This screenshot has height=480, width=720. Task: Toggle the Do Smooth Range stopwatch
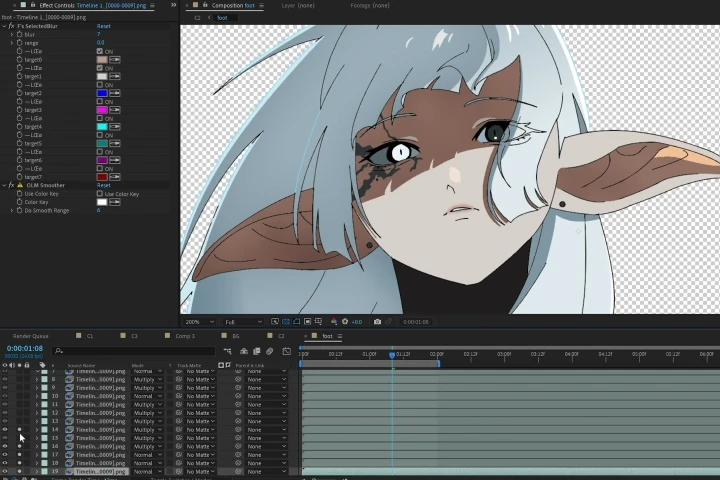point(19,210)
